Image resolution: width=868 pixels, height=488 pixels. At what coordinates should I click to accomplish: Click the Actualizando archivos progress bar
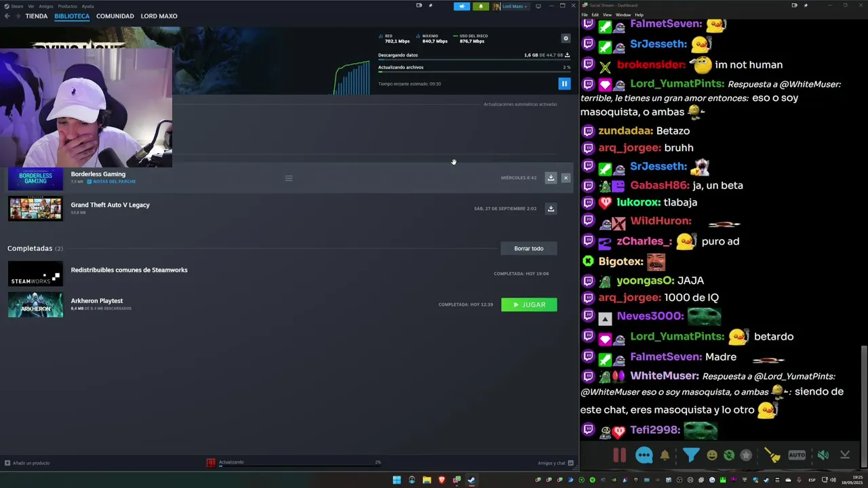point(474,72)
